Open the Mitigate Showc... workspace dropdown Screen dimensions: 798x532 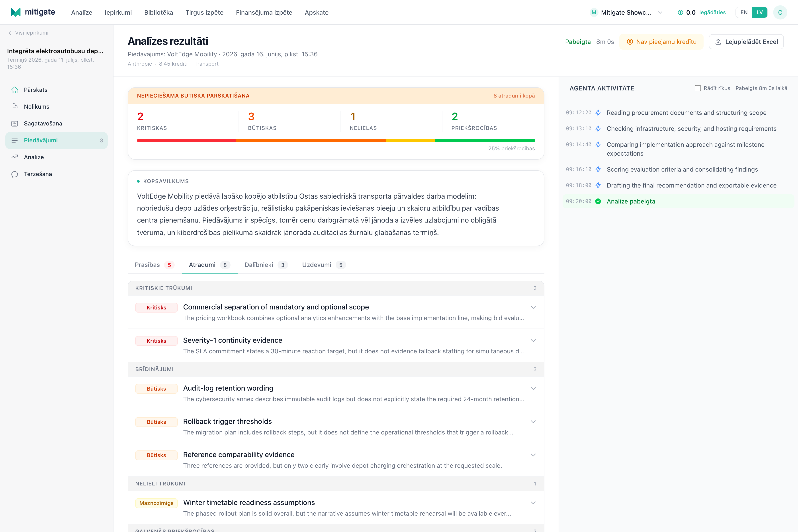(x=626, y=13)
